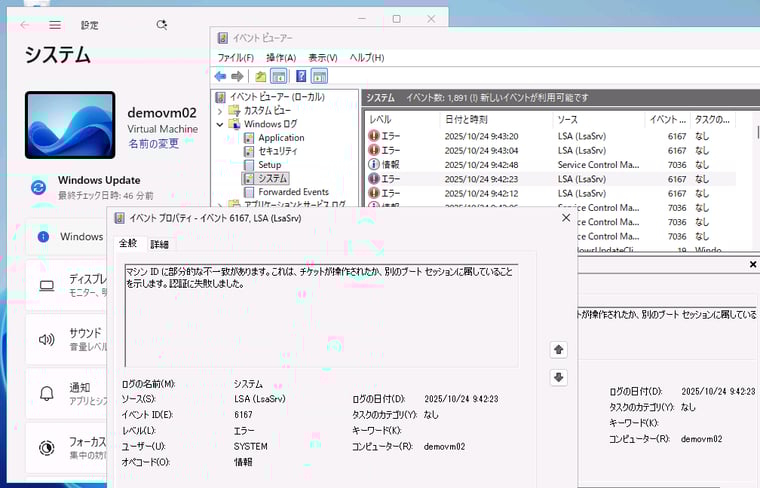Click the 名前の変更 link
Image resolution: width=760 pixels, height=488 pixels.
coord(153,144)
